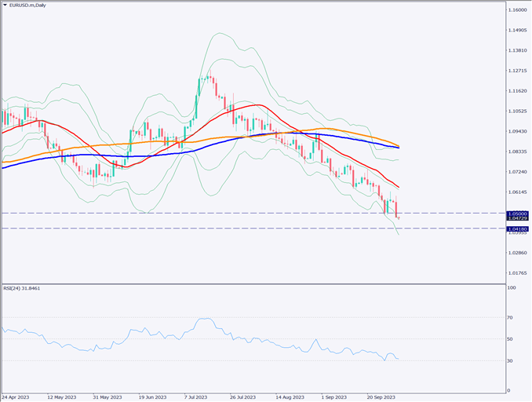Click the 1.08335 price axis label

tap(517, 152)
